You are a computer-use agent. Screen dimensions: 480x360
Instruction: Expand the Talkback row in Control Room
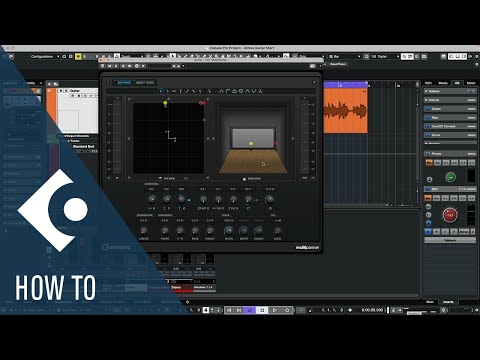click(x=450, y=91)
